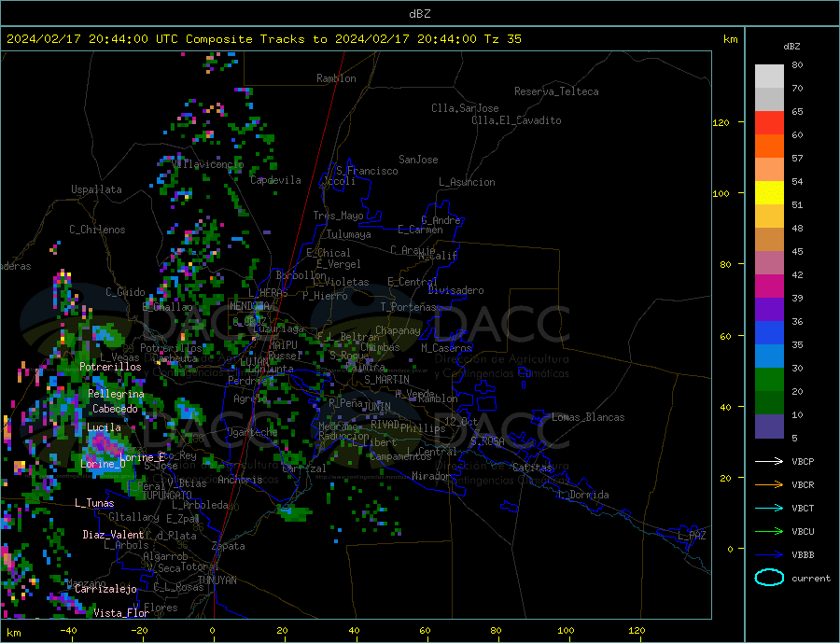The width and height of the screenshot is (840, 643).
Task: Click the Capdevila place label
Action: pyautogui.click(x=275, y=180)
